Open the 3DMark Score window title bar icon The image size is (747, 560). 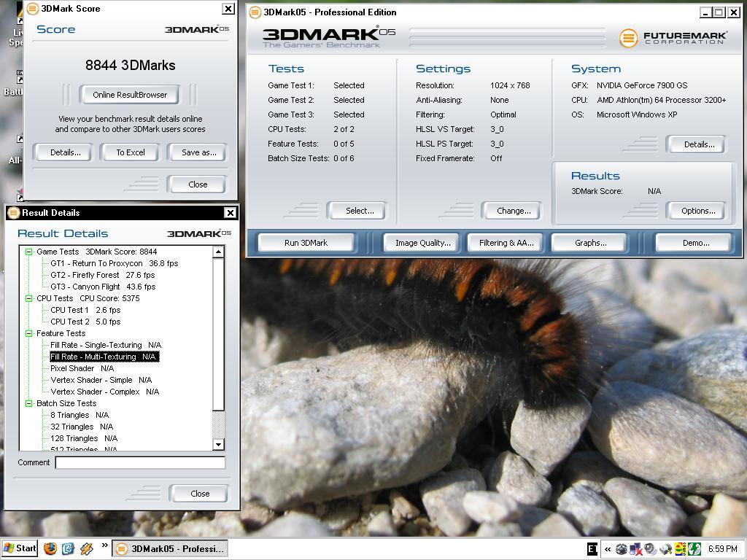point(32,9)
